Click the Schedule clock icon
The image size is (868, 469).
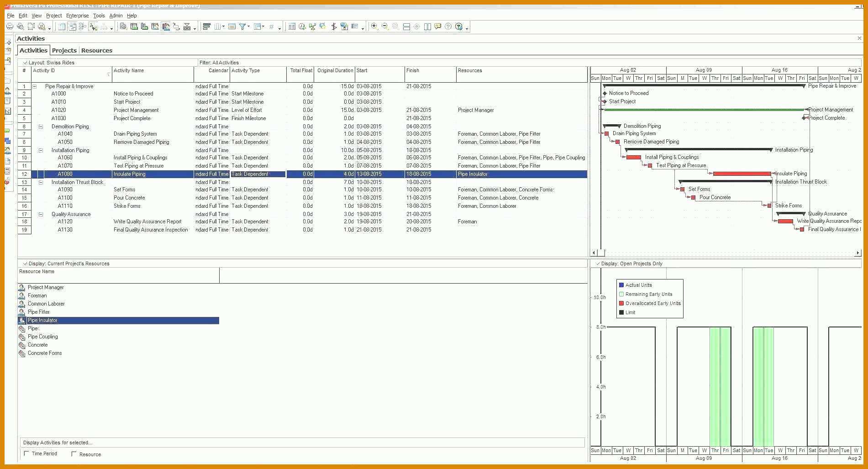(x=302, y=26)
